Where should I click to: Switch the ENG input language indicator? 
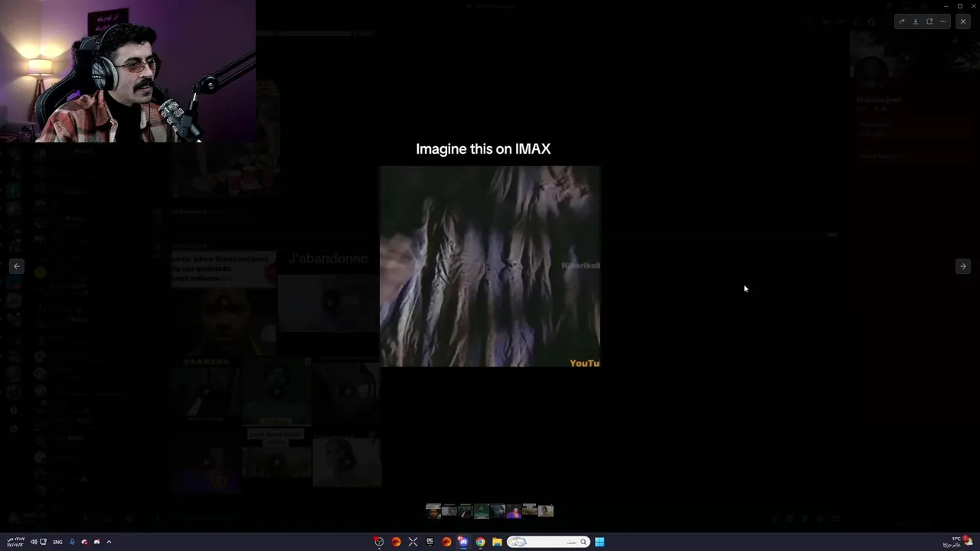(57, 542)
